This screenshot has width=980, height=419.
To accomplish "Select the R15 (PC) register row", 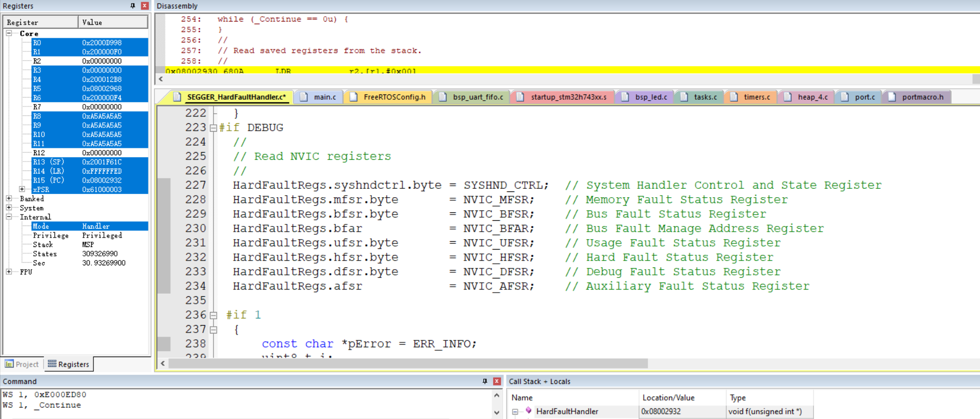I will click(90, 180).
